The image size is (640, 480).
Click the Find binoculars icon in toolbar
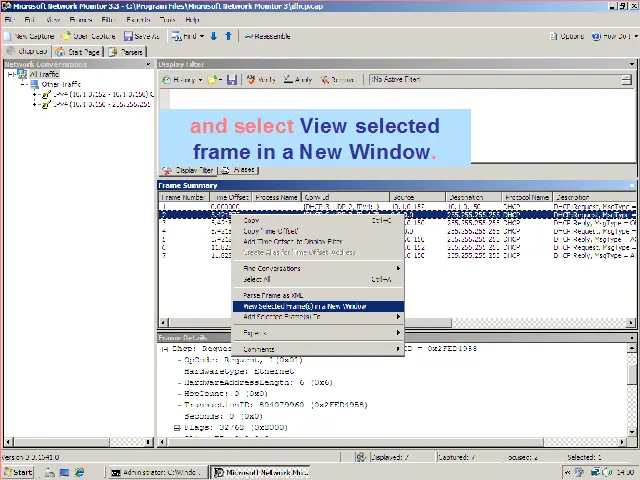[176, 36]
